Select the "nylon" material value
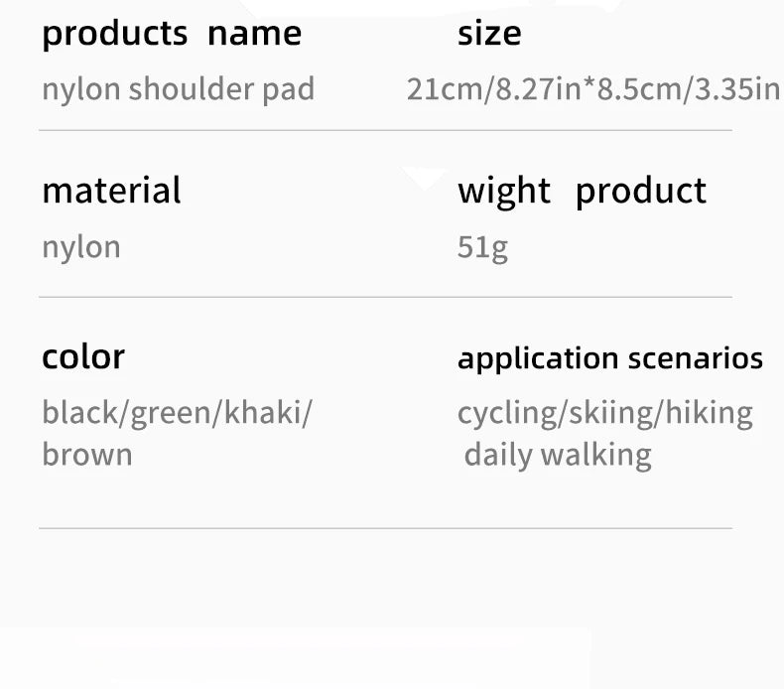This screenshot has height=689, width=784. pyautogui.click(x=80, y=247)
